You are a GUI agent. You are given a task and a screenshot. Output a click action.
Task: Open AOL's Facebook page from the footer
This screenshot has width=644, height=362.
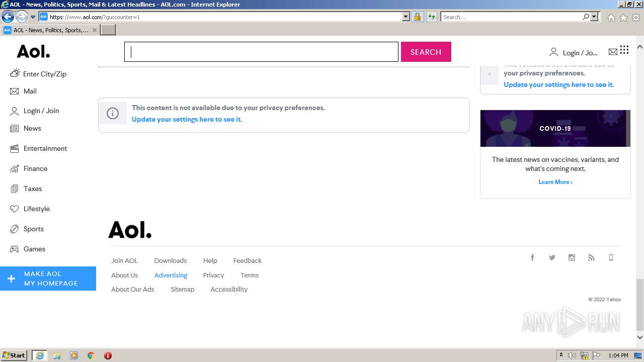tap(532, 257)
